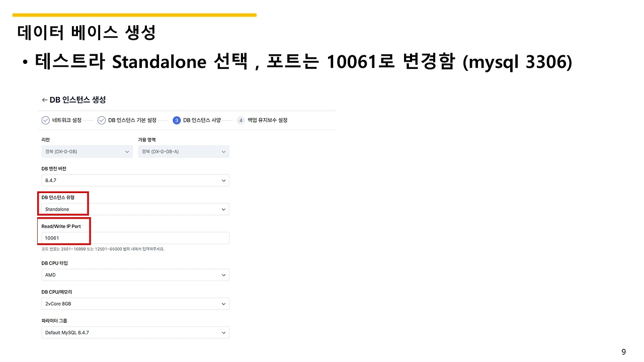The image size is (644, 362).
Task: Select the DB 인스턴스 사양 step label
Action: tap(202, 120)
